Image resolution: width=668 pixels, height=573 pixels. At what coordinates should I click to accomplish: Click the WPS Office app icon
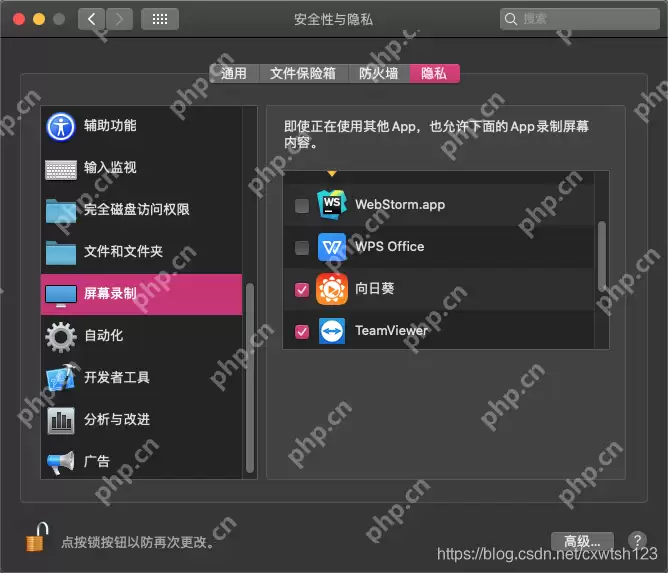(332, 247)
